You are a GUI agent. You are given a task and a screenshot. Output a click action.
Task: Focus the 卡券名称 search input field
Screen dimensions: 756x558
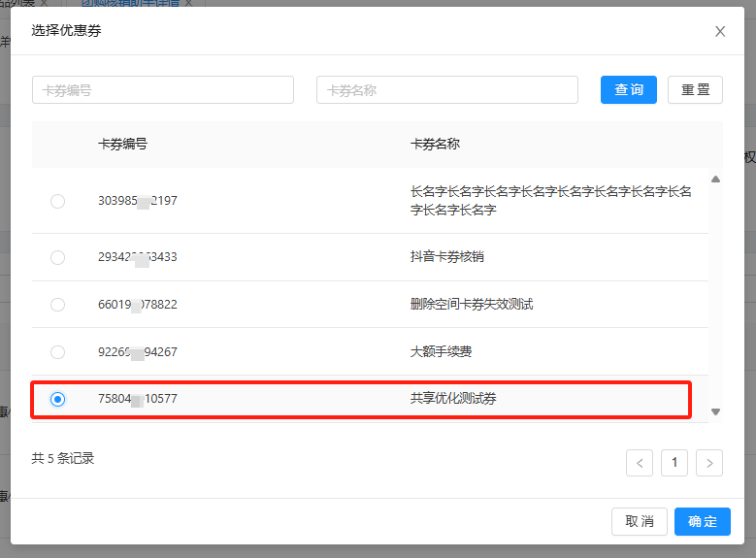446,90
